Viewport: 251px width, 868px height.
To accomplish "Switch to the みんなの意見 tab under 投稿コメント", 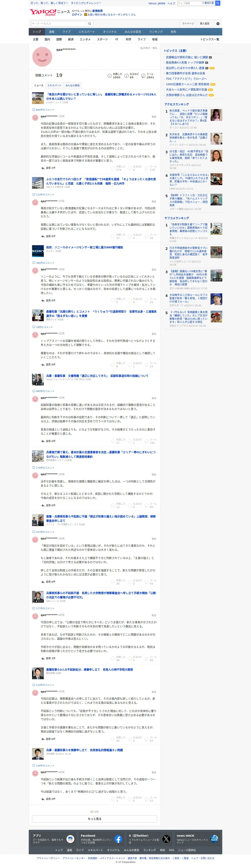I will coord(72,85).
